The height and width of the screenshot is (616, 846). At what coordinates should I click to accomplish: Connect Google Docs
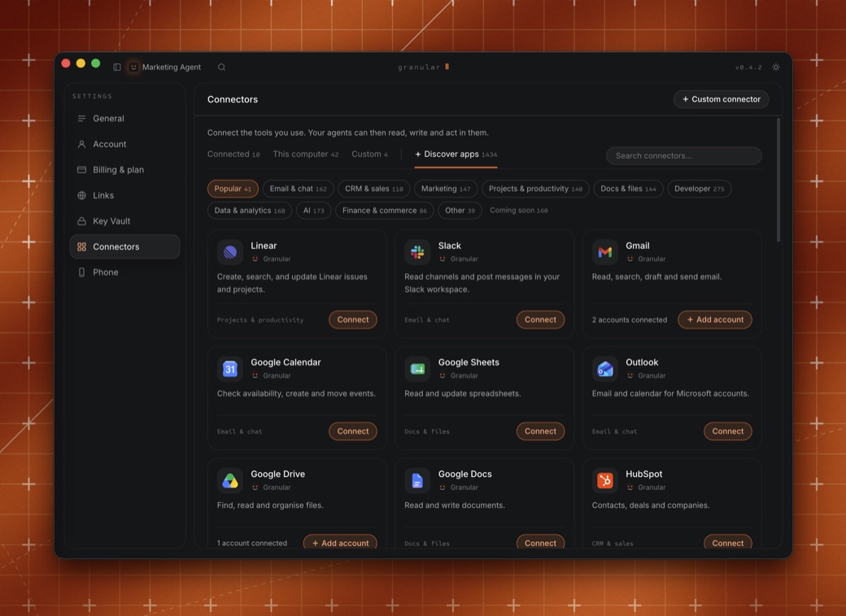click(540, 543)
